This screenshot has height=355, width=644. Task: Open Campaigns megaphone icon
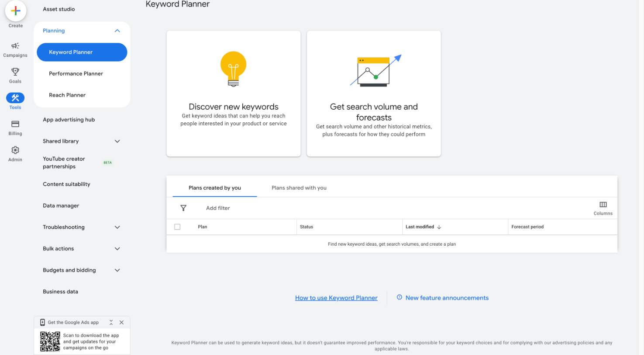[x=15, y=45]
